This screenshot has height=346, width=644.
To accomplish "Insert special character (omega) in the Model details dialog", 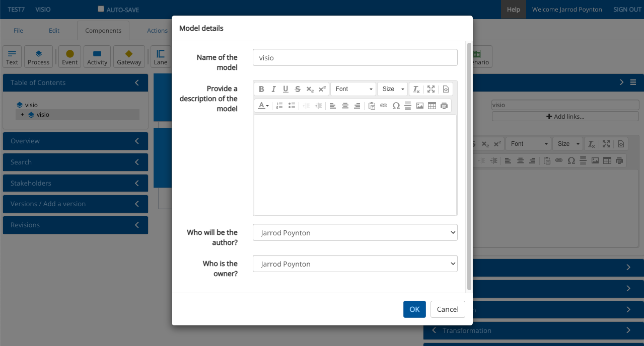I will 396,106.
